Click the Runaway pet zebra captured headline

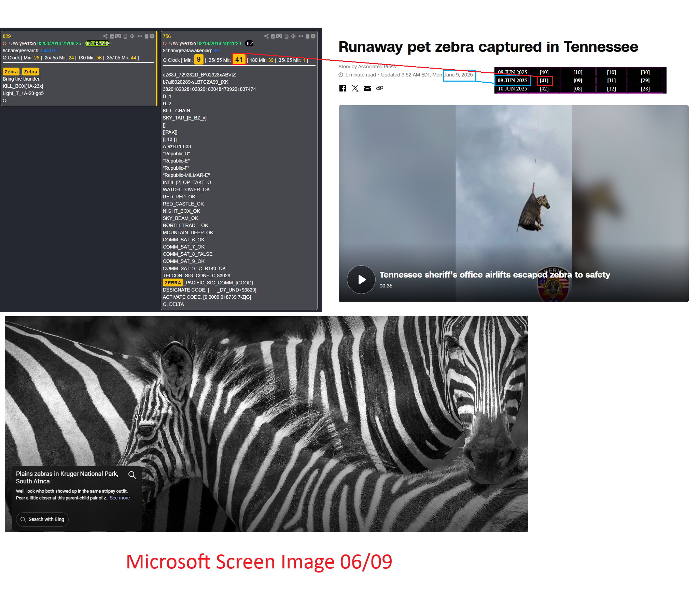[488, 47]
